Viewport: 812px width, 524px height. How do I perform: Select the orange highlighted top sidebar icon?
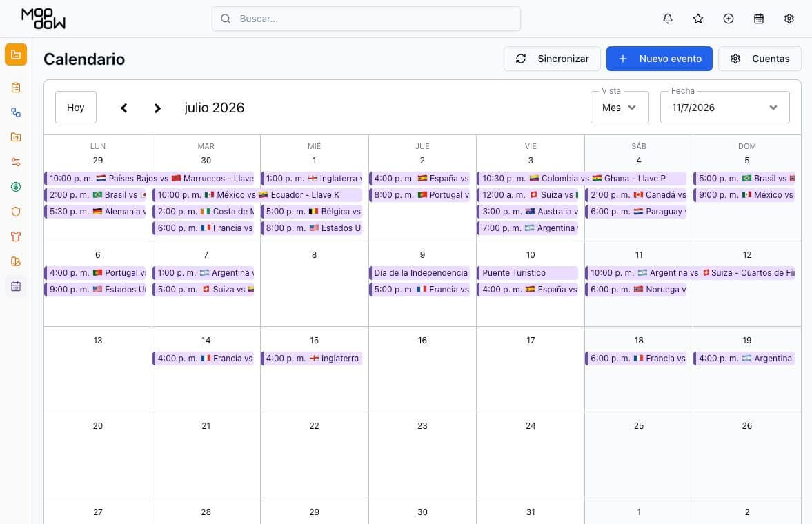[16, 54]
